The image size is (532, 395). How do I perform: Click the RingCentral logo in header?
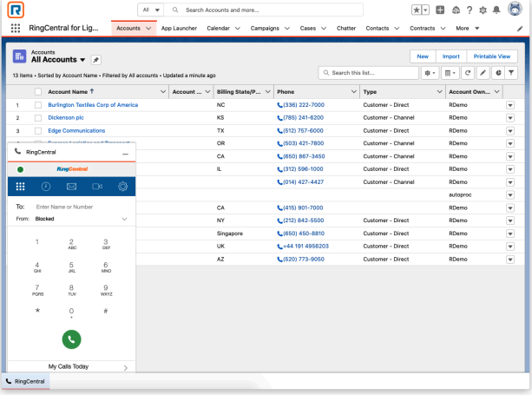[16, 10]
